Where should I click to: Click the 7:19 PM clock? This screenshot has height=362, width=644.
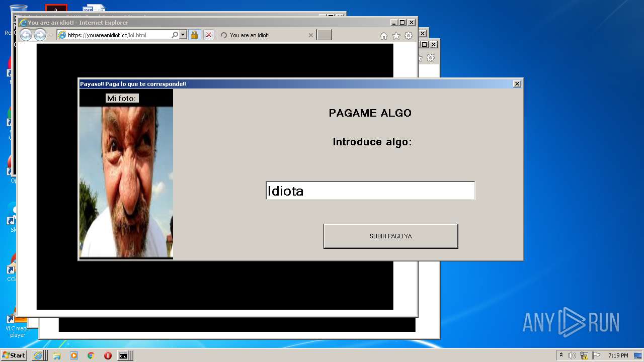click(x=618, y=355)
